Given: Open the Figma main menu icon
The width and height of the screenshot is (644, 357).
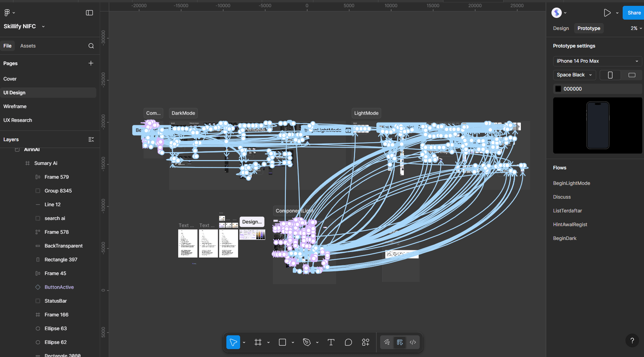Looking at the screenshot, I should (7, 13).
